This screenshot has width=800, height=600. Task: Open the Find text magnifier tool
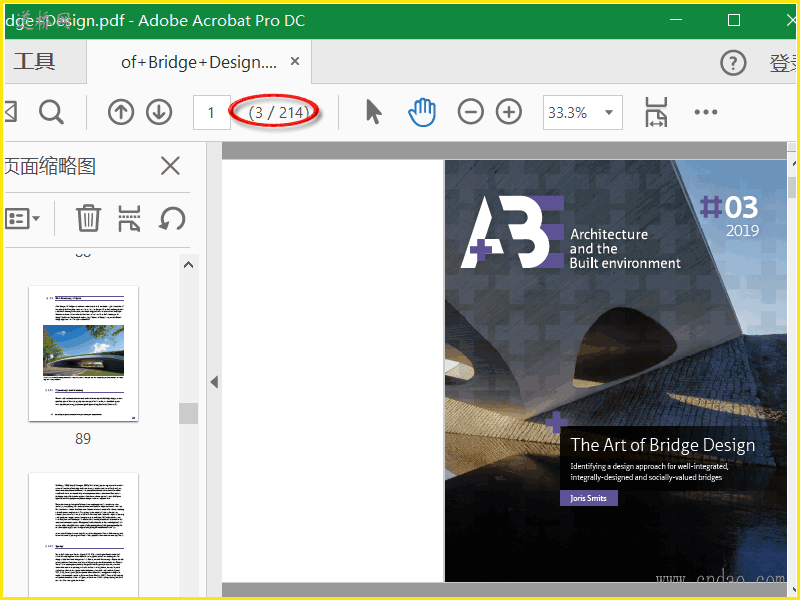(52, 112)
